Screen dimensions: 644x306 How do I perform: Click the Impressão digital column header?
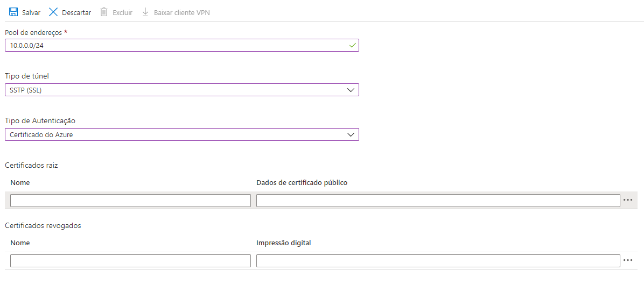coord(283,243)
